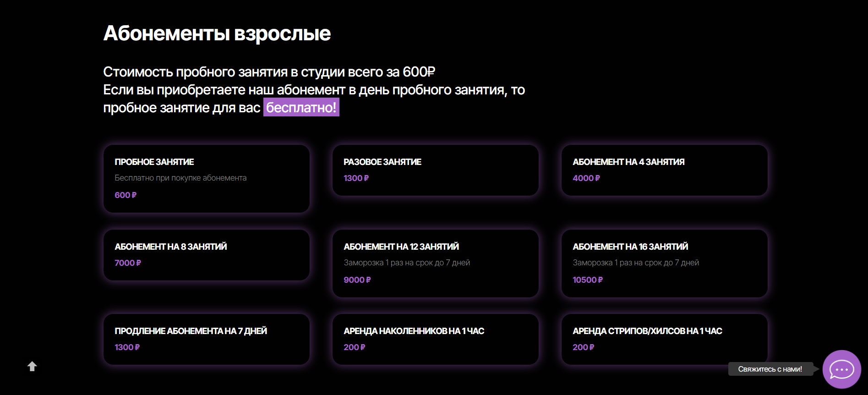Click the 10500 ₽ price label
Screen dimensions: 868x395
pos(588,280)
